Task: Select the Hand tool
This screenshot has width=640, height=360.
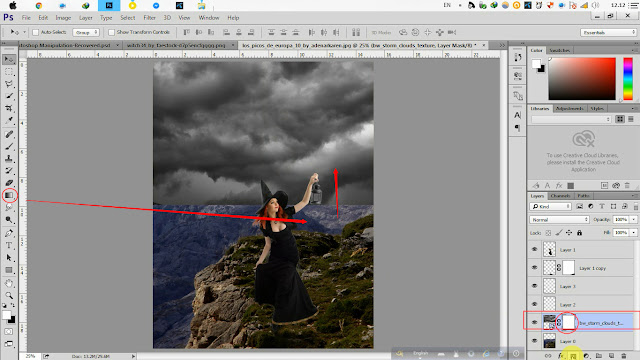Action: pyautogui.click(x=9, y=283)
